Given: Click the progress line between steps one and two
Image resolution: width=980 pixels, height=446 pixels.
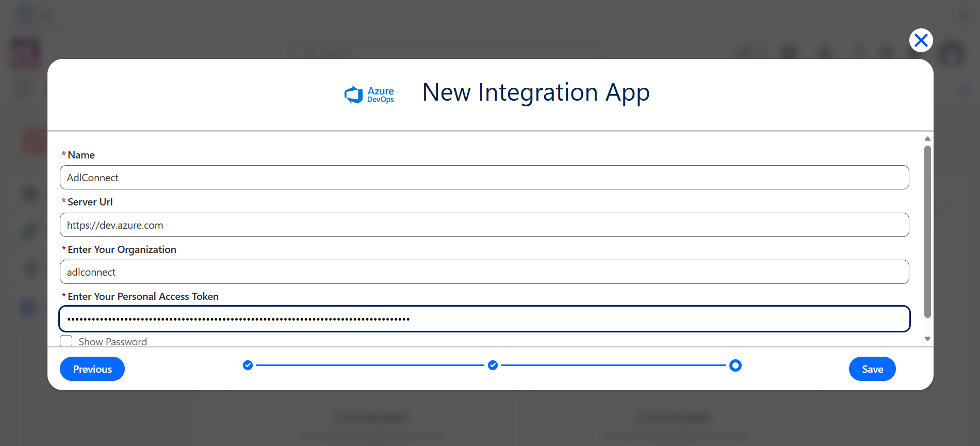Looking at the screenshot, I should tap(370, 365).
